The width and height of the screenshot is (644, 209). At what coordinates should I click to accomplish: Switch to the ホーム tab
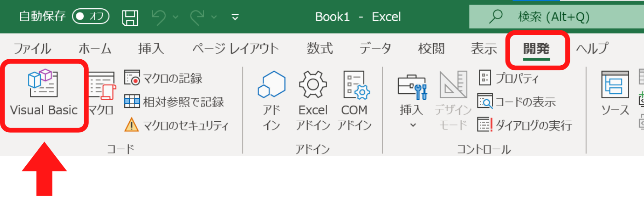click(x=95, y=48)
